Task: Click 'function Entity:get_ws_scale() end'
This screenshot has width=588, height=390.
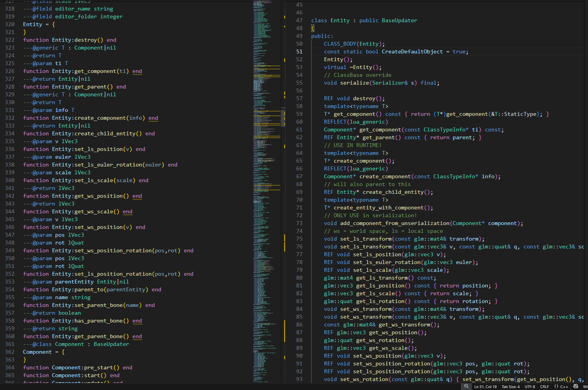Action: [x=78, y=211]
